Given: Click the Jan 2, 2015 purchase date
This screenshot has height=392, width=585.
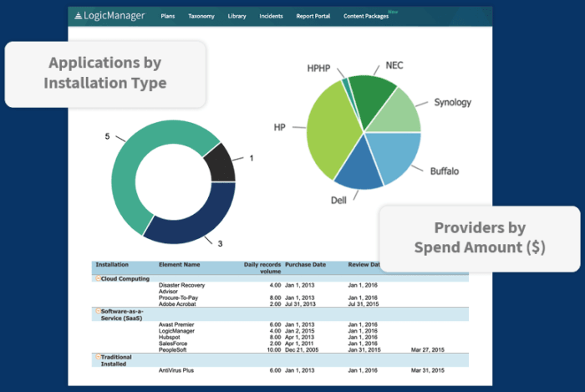Looking at the screenshot, I should [299, 331].
